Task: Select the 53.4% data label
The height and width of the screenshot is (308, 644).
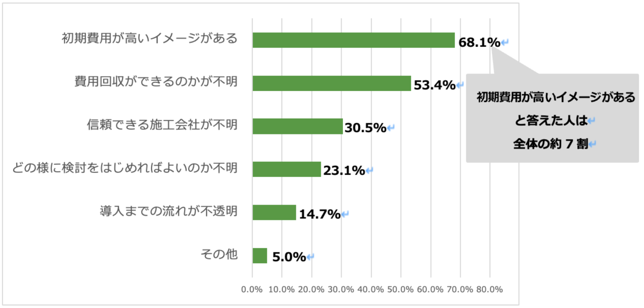Action: tap(435, 85)
